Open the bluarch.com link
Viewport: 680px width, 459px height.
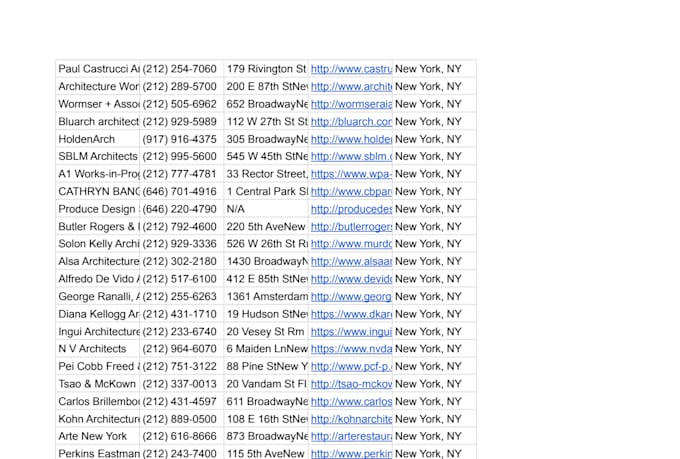coord(351,121)
